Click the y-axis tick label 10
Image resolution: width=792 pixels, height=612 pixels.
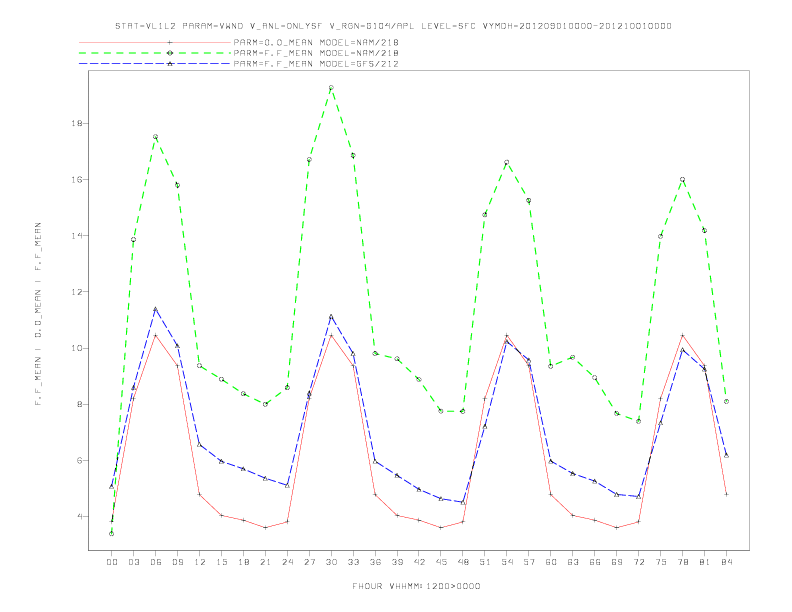pyautogui.click(x=77, y=348)
